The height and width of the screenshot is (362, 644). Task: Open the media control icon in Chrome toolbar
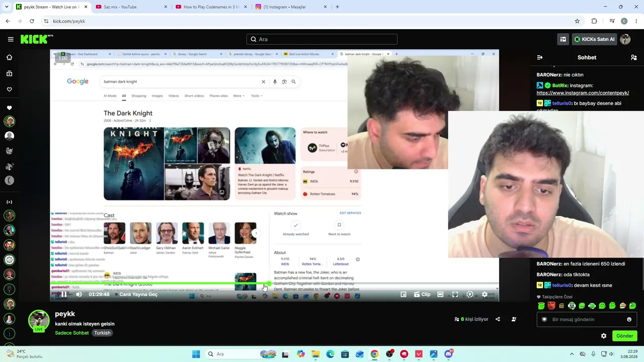click(612, 21)
